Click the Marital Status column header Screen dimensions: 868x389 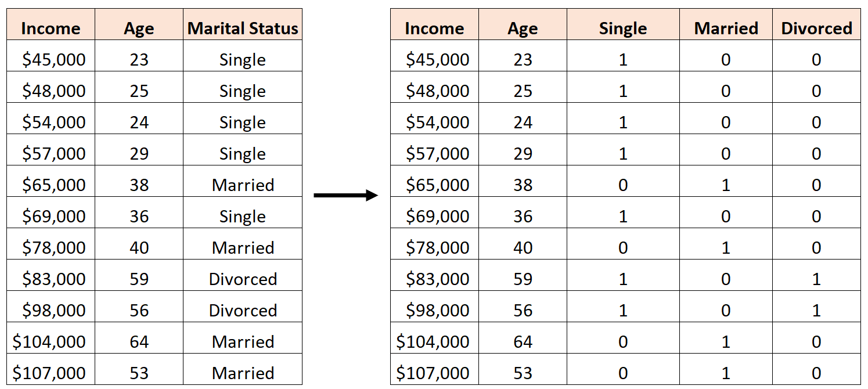coord(243,28)
